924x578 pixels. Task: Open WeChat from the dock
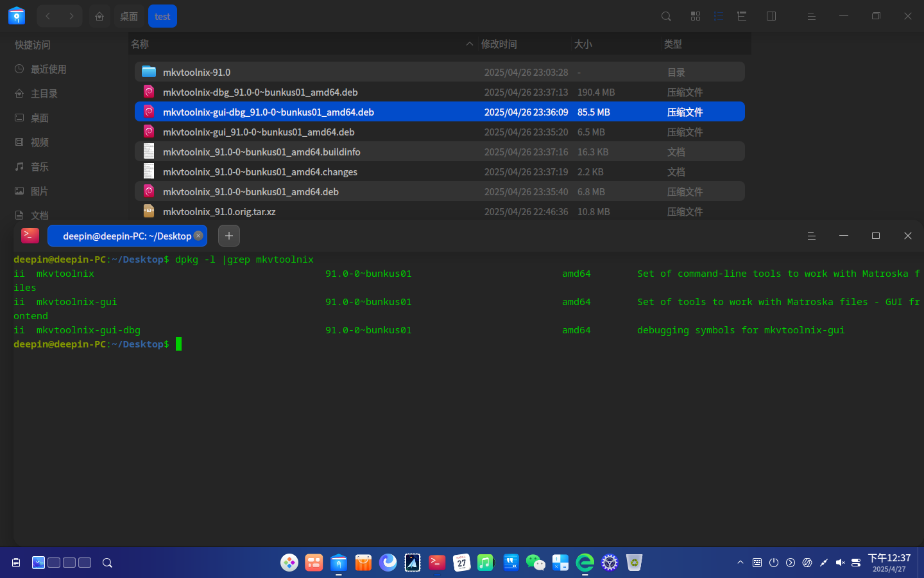tap(536, 563)
